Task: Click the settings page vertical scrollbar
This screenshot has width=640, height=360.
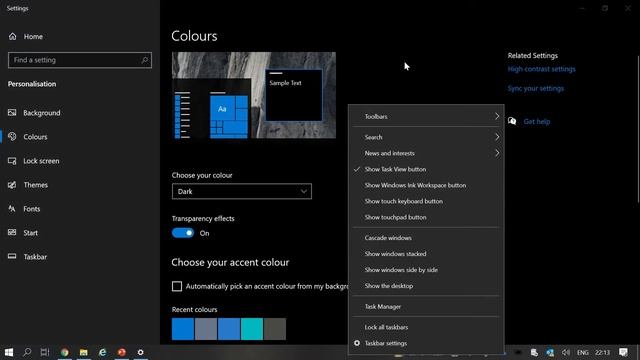Action: click(638, 129)
